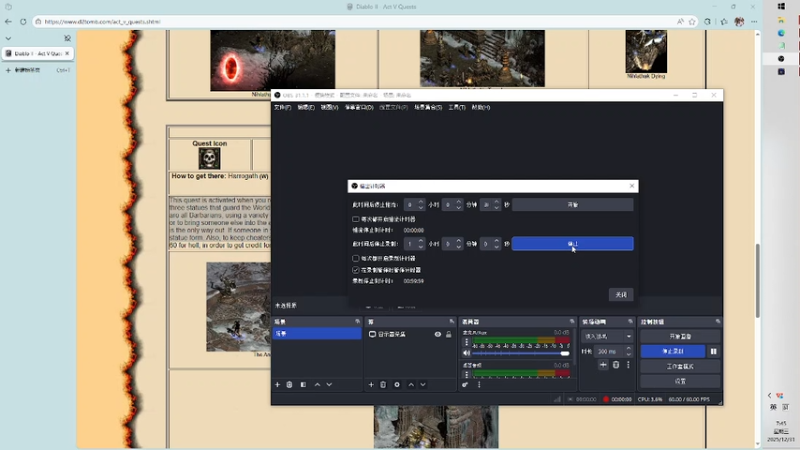Add a new scene with plus icon
The image size is (800, 450).
(278, 385)
